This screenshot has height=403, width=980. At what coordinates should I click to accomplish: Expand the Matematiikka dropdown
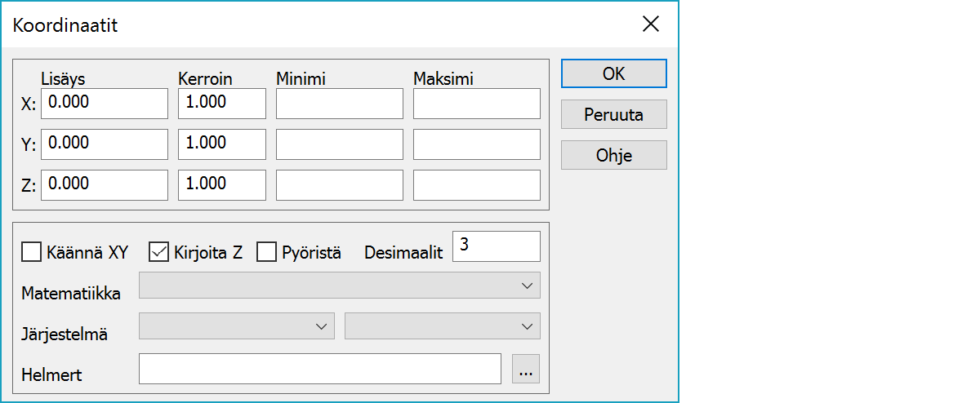tap(340, 286)
